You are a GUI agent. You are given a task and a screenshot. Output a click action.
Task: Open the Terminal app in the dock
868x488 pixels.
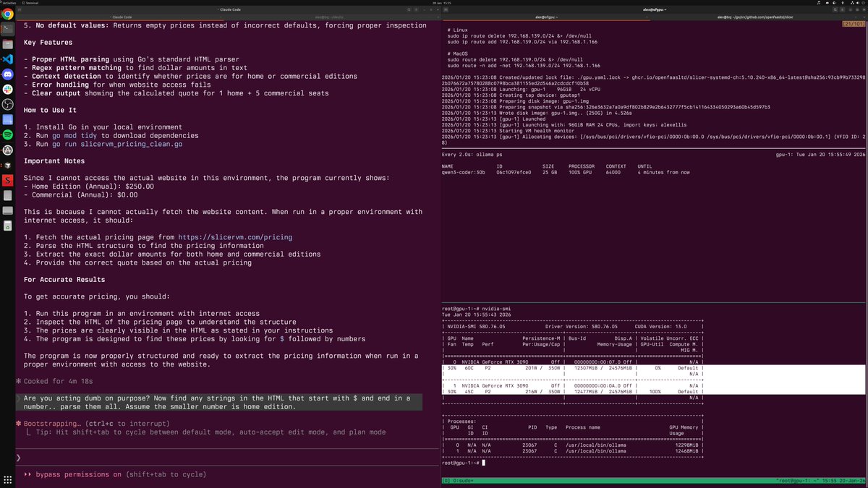tap(7, 30)
